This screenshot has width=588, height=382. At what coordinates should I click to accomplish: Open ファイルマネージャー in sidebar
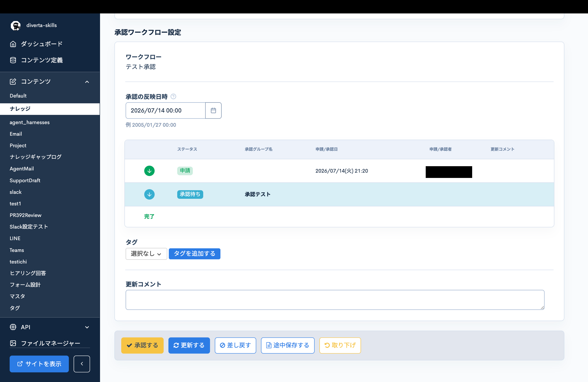[x=51, y=343]
